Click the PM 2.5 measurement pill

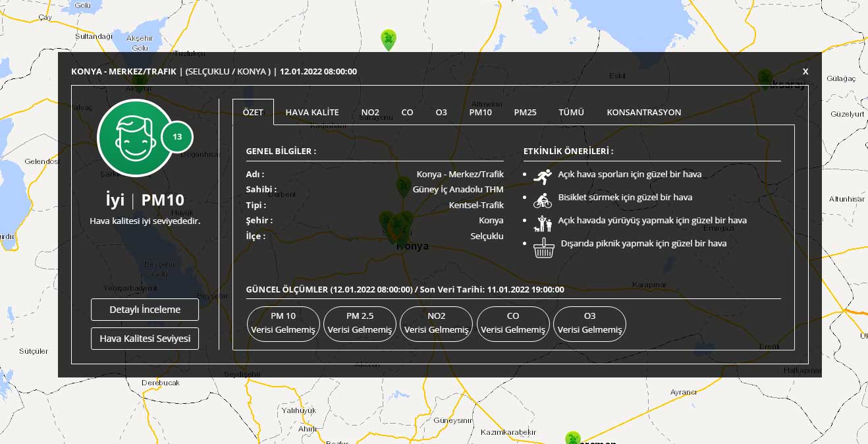pyautogui.click(x=360, y=323)
